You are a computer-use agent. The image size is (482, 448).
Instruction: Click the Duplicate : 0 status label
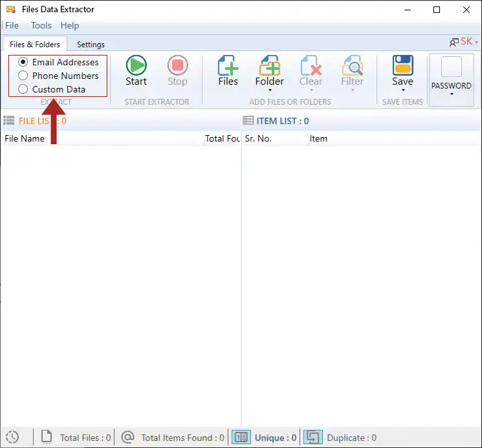click(352, 438)
